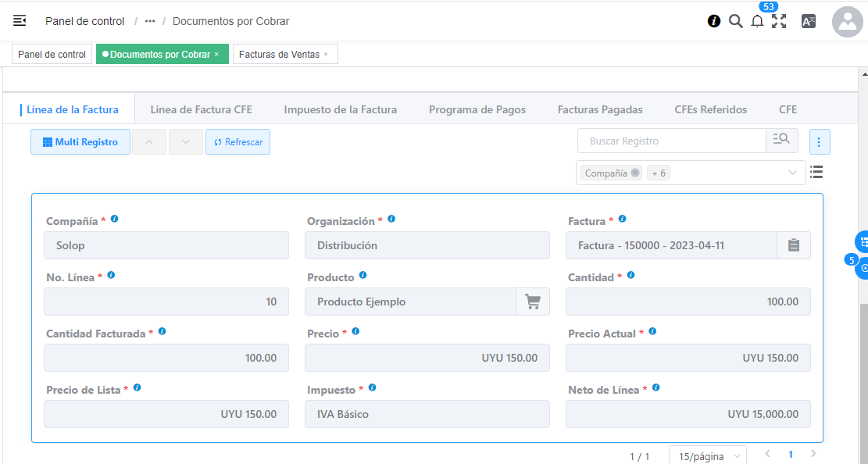The image size is (868, 464).
Task: Click the language translation icon
Action: pos(809,22)
